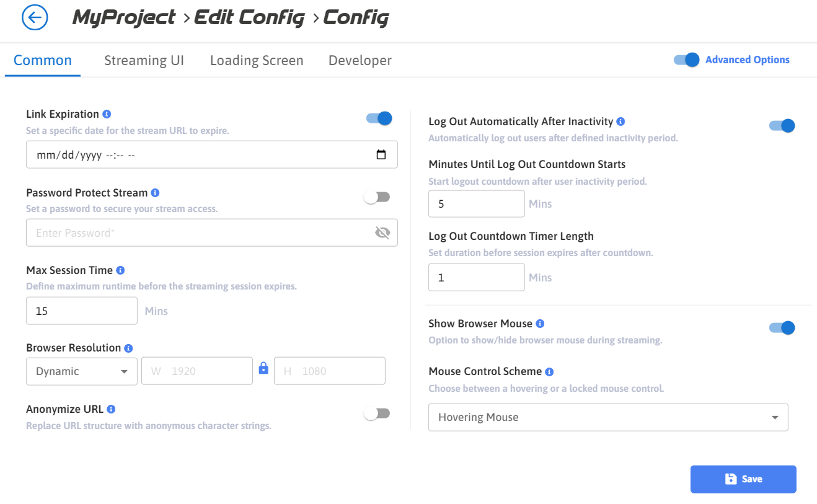Expand the Hovering Mouse control scheme dropdown
This screenshot has height=504, width=817.
[608, 417]
